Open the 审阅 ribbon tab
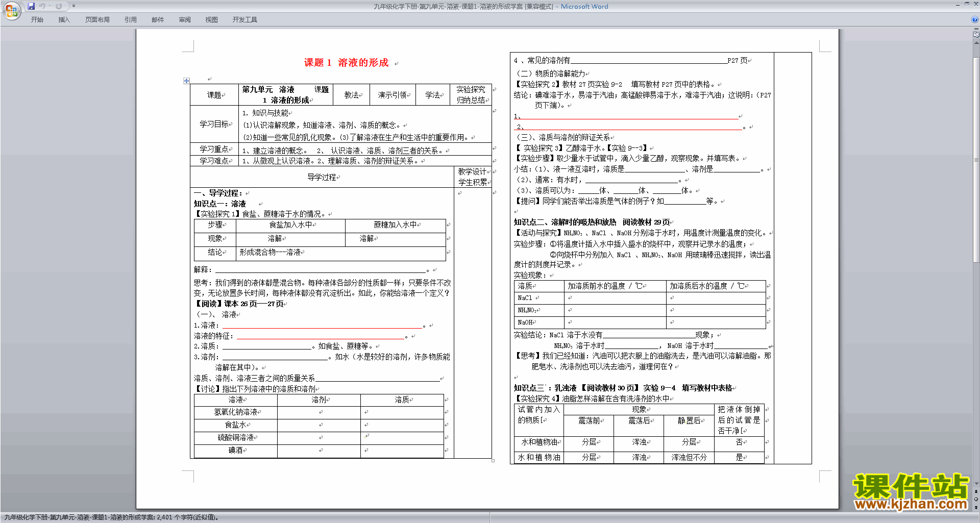 tap(185, 20)
